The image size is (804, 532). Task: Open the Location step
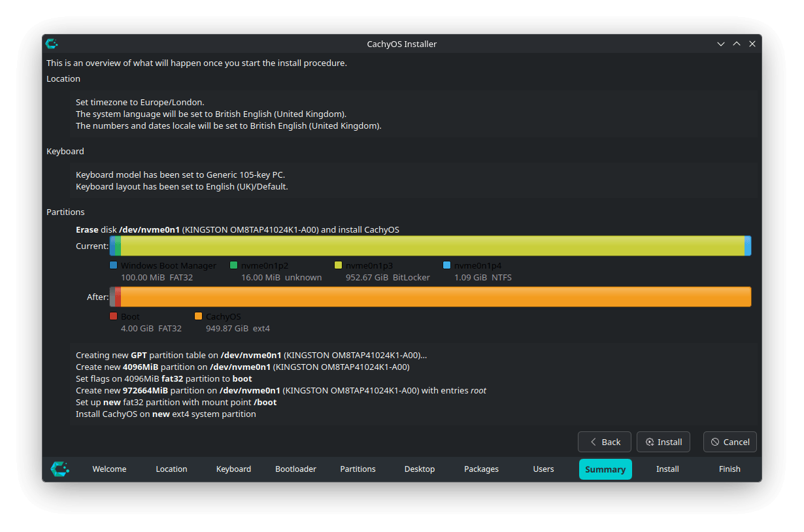tap(171, 469)
